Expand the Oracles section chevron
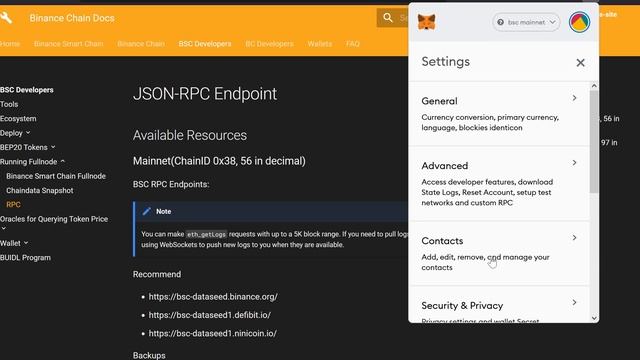This screenshot has height=360, width=640. tap(4, 229)
